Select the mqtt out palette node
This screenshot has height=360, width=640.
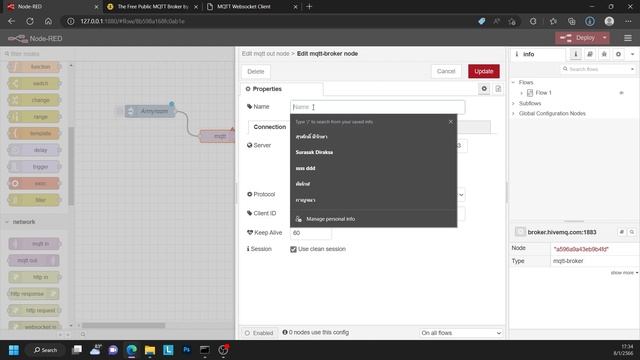pyautogui.click(x=34, y=260)
